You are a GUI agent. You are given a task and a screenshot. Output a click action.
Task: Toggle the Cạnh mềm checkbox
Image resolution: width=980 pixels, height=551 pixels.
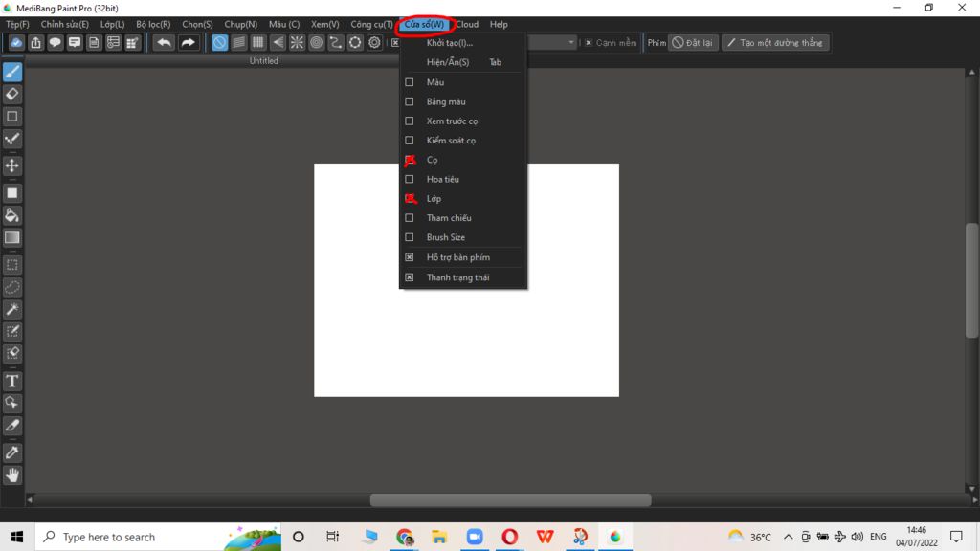click(x=589, y=42)
